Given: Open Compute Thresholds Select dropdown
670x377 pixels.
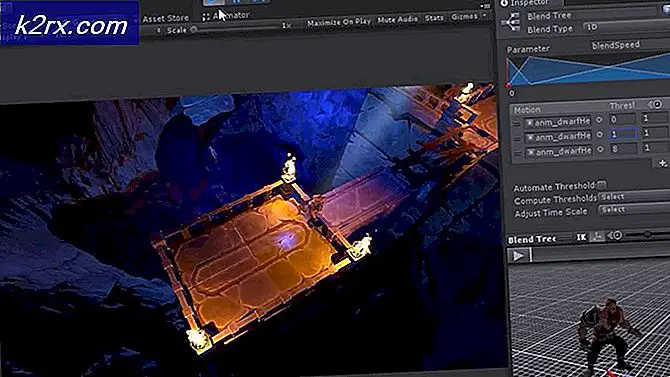Looking at the screenshot, I should 634,197.
